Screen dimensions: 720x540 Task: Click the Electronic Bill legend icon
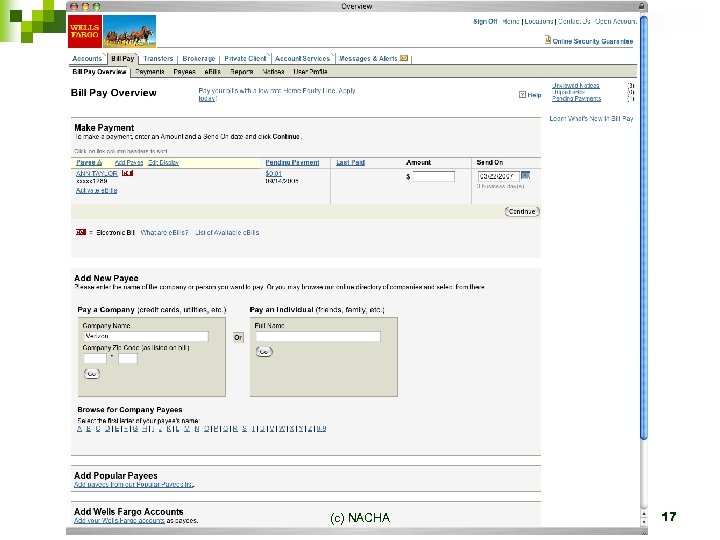tap(81, 232)
